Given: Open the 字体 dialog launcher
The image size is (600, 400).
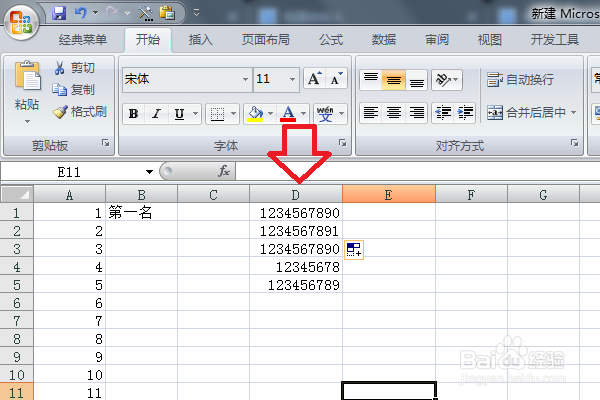Looking at the screenshot, I should (x=342, y=143).
